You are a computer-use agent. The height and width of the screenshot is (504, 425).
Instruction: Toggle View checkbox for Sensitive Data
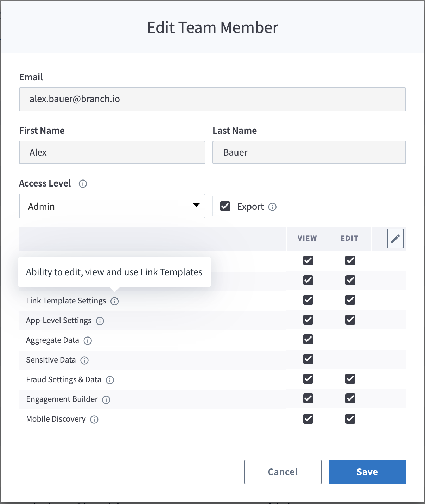(308, 359)
